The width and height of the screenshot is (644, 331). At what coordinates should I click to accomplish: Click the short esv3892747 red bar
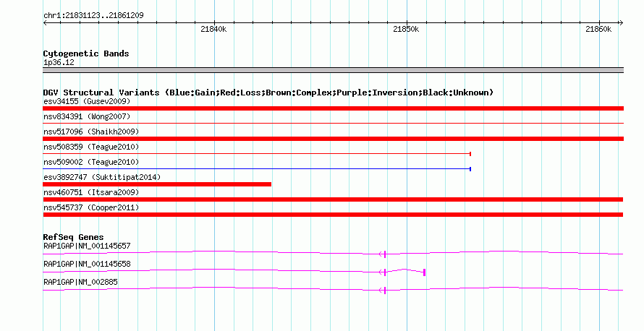(x=157, y=184)
